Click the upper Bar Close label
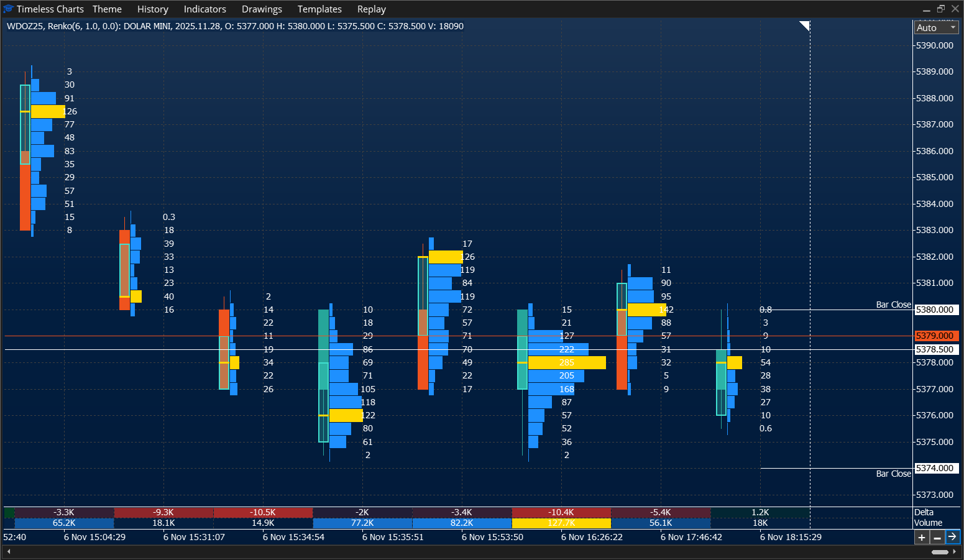 click(x=893, y=305)
